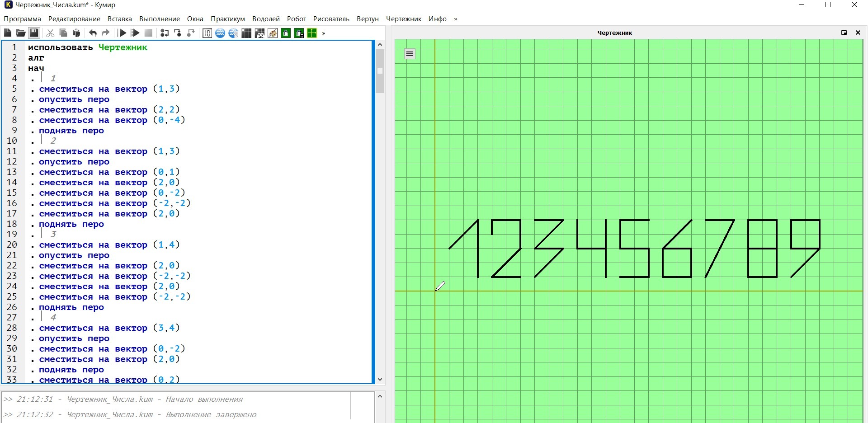
Task: Cut selection using the scissors icon
Action: pos(50,33)
